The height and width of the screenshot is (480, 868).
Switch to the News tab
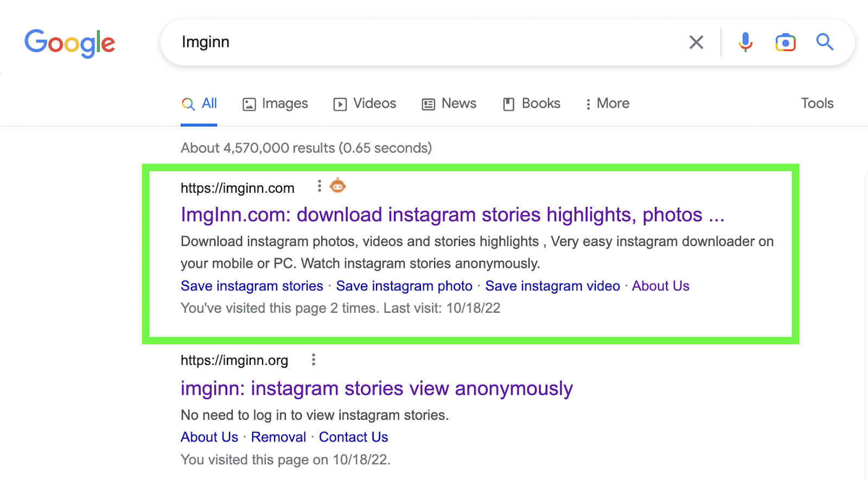click(449, 103)
